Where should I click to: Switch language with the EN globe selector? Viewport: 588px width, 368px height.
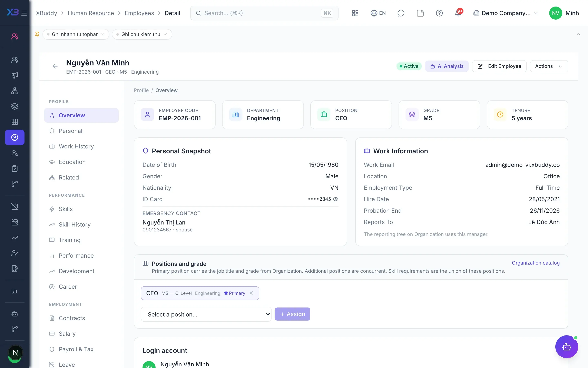(x=378, y=13)
